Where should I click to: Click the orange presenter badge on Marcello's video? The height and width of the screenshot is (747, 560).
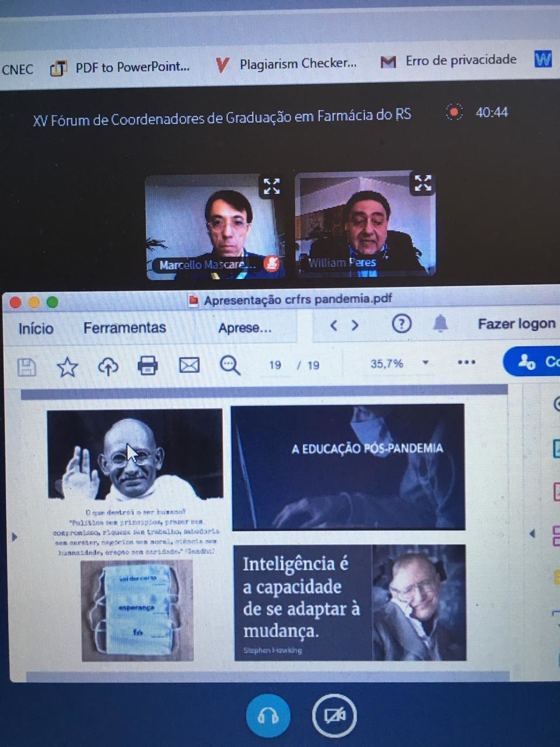point(271,264)
